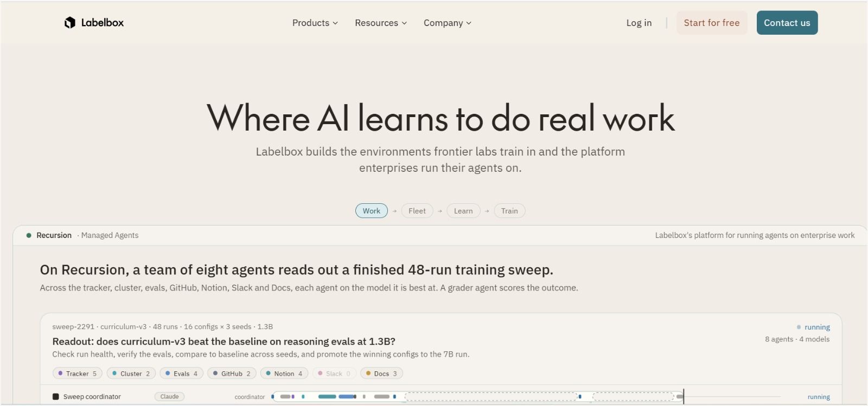Click the Readout curriculum-v3 heading
868x406 pixels.
pos(224,341)
